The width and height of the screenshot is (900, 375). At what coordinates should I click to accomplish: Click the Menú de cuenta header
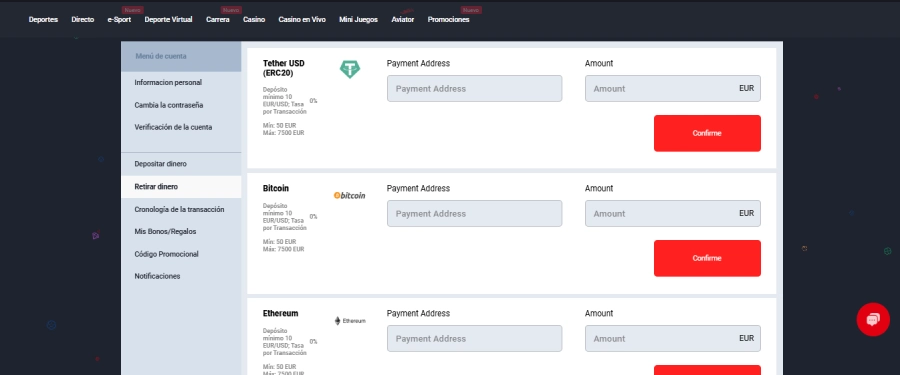[x=181, y=56]
